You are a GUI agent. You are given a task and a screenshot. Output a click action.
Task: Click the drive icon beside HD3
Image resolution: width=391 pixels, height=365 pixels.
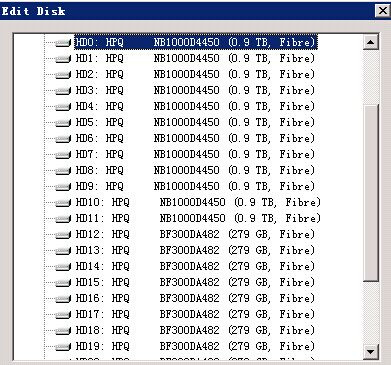pyautogui.click(x=63, y=90)
